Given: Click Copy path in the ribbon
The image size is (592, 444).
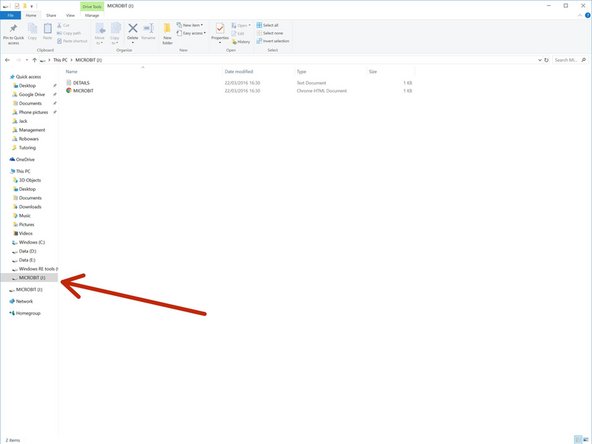Looking at the screenshot, I should [69, 33].
